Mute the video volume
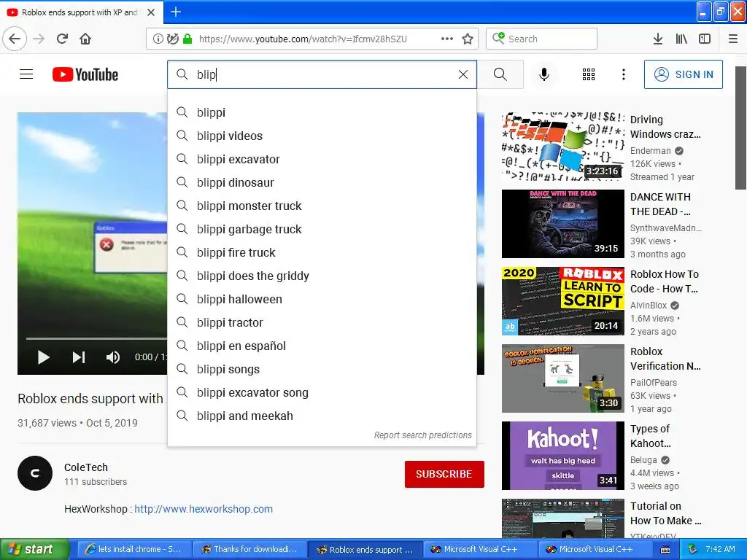The height and width of the screenshot is (560, 747). point(113,357)
